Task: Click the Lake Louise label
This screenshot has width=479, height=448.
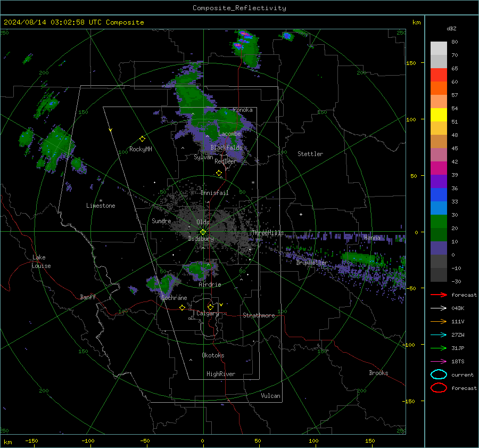Action: tap(41, 262)
